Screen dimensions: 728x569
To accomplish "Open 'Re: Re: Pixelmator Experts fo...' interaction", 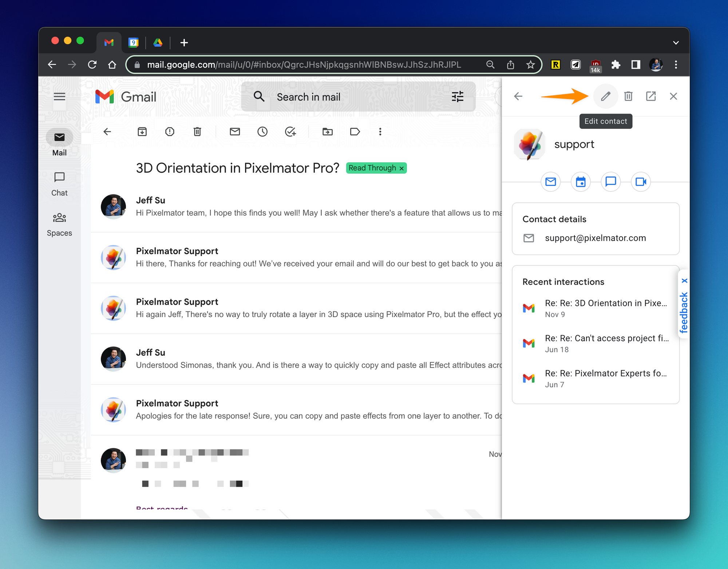I will pos(596,379).
